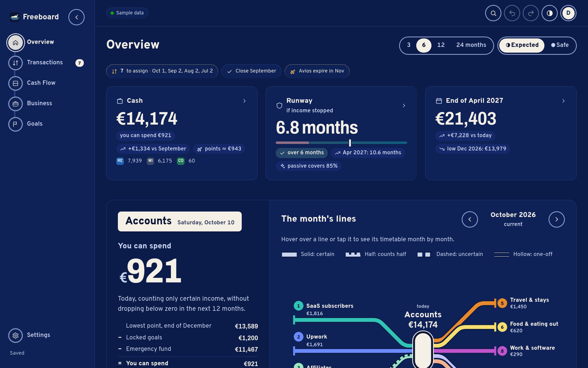Toggle the theme contrast icon
The width and height of the screenshot is (588, 368).
pyautogui.click(x=550, y=13)
